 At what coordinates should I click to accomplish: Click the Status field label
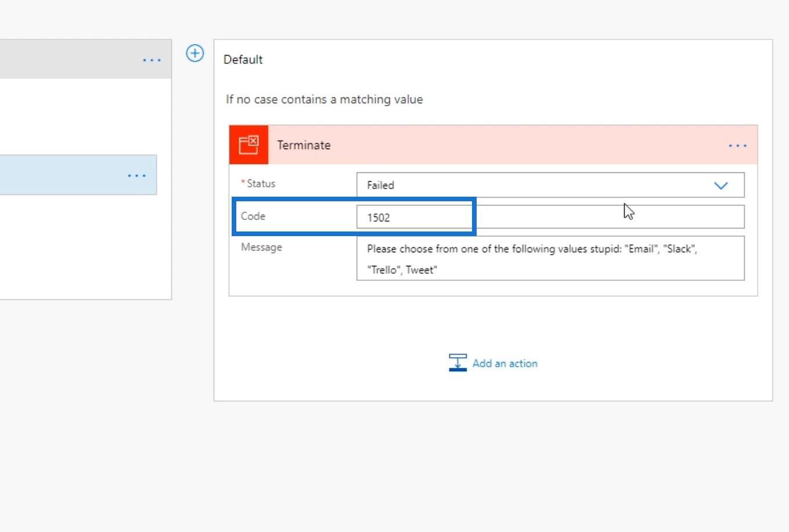261,183
